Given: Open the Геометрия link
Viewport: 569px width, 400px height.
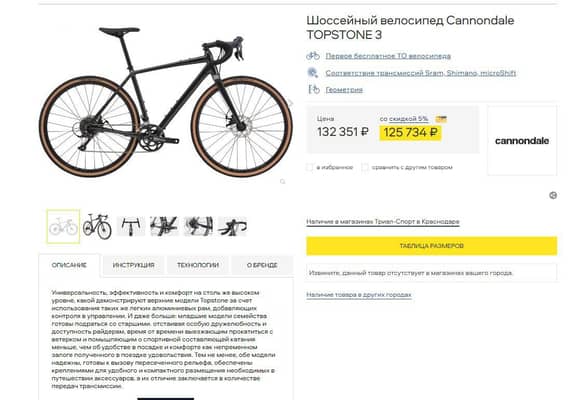Looking at the screenshot, I should point(344,90).
